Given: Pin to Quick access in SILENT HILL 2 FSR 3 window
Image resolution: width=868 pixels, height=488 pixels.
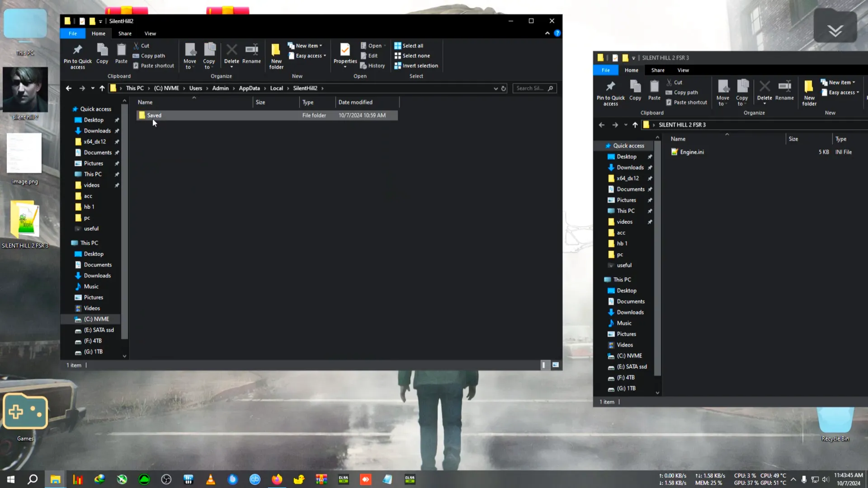Looking at the screenshot, I should 610,93.
